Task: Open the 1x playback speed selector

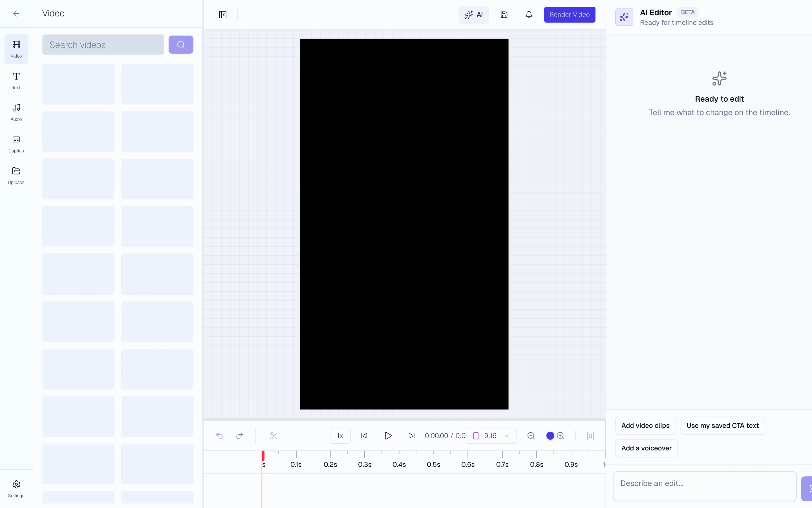Action: click(340, 436)
